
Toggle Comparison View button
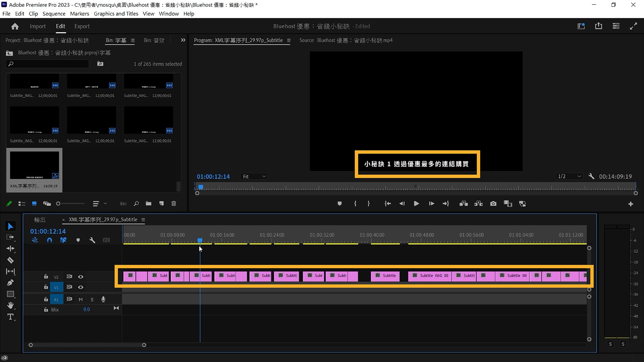[508, 203]
